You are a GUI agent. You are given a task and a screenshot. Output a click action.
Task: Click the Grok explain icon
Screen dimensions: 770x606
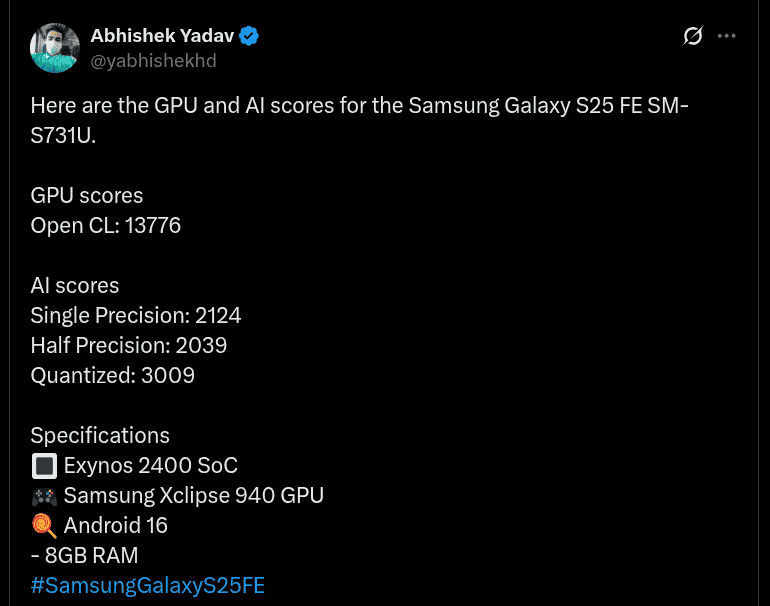point(692,36)
